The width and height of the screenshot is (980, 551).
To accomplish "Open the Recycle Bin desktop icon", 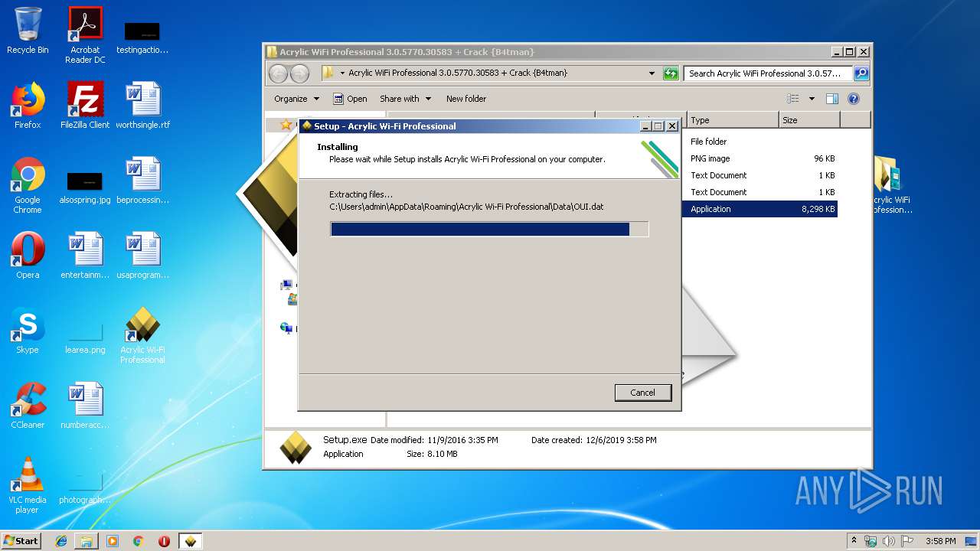I will [28, 31].
